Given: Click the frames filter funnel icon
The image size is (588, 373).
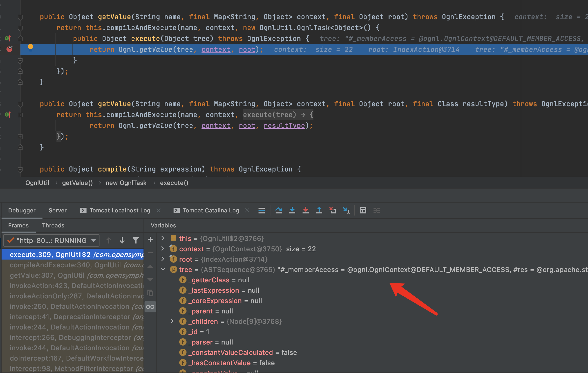Looking at the screenshot, I should (135, 240).
